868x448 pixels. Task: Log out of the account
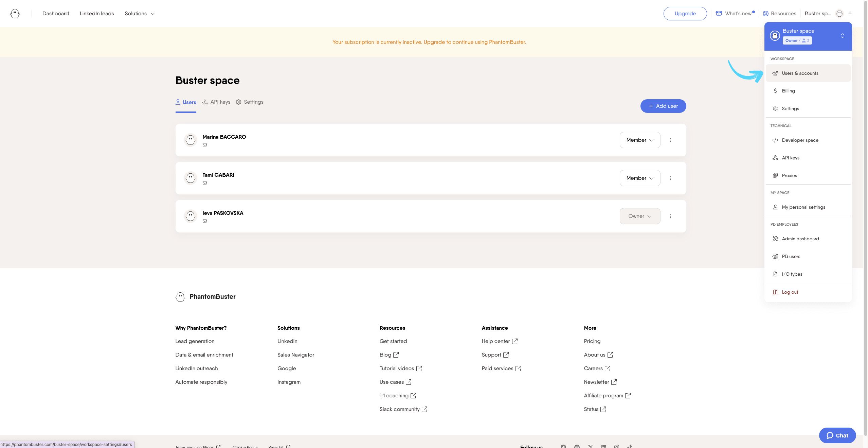808,292
